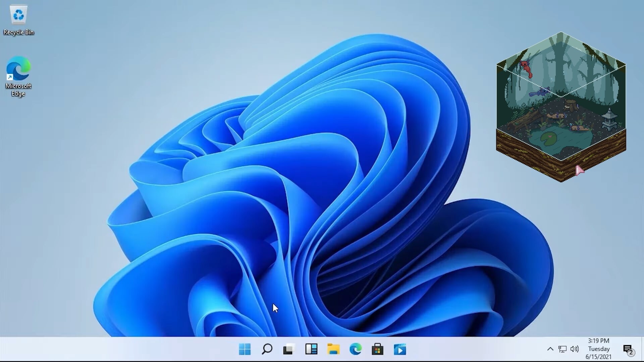
Task: Open Microsoft Store from the taskbar
Action: pos(378,349)
